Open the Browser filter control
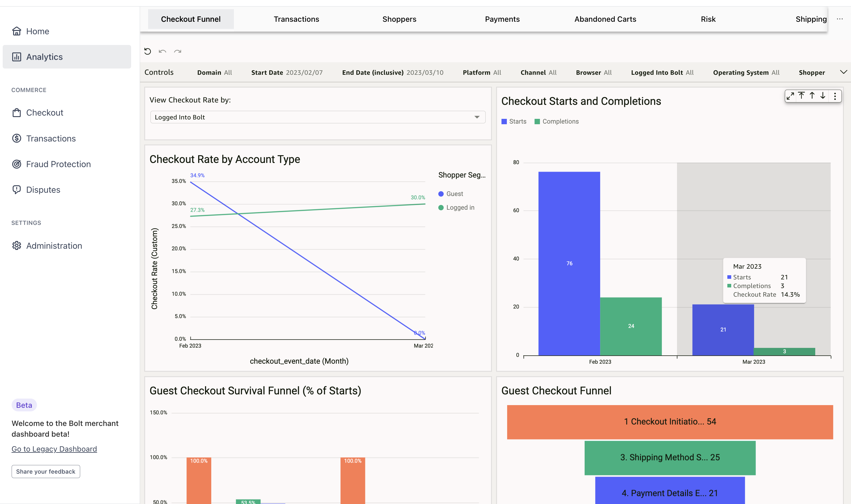This screenshot has width=851, height=504. 594,72
